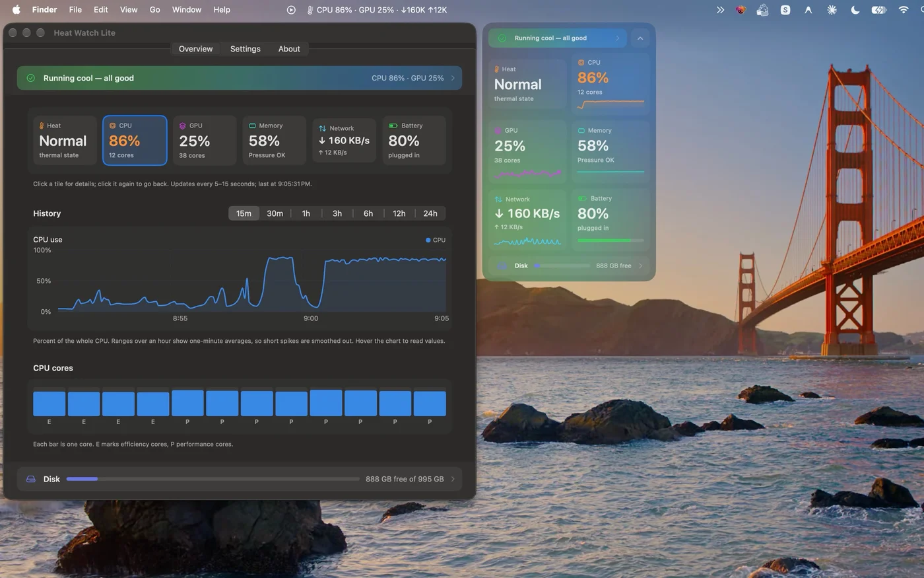
Task: Open widget's Running cool banner chevron
Action: [x=618, y=38]
